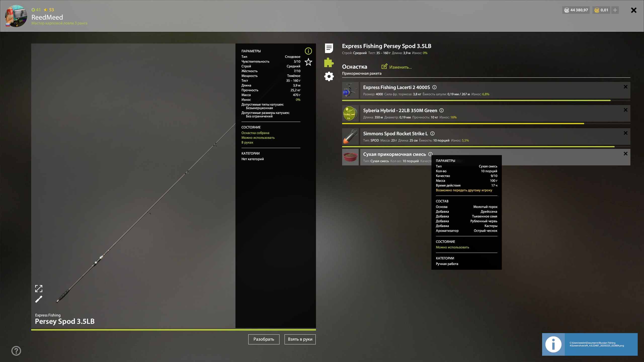Select the groundbait bowl thumbnail
The height and width of the screenshot is (362, 644).
[x=350, y=157]
